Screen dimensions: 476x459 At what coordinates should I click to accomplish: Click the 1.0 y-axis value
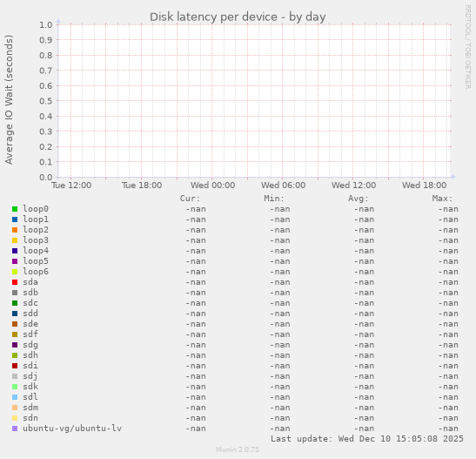click(x=46, y=24)
